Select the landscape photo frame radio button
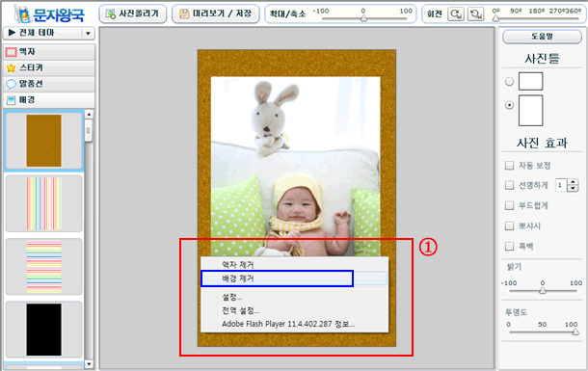The image size is (588, 371). [x=509, y=81]
